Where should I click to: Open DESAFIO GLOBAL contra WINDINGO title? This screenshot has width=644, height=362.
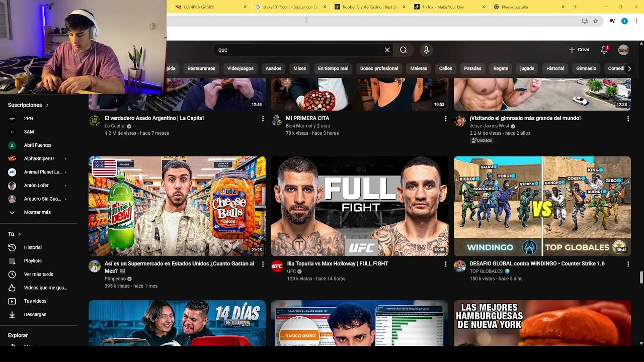(537, 264)
